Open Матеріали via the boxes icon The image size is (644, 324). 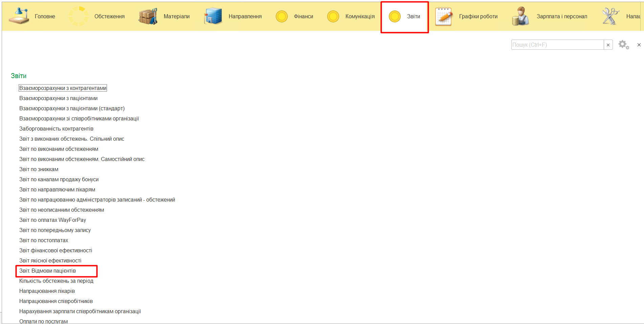pyautogui.click(x=148, y=16)
